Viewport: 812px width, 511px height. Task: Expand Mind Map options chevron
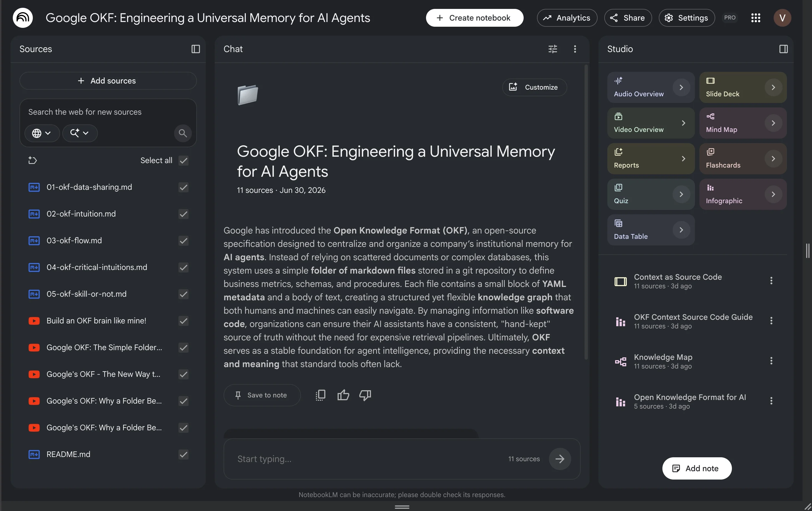pyautogui.click(x=773, y=123)
